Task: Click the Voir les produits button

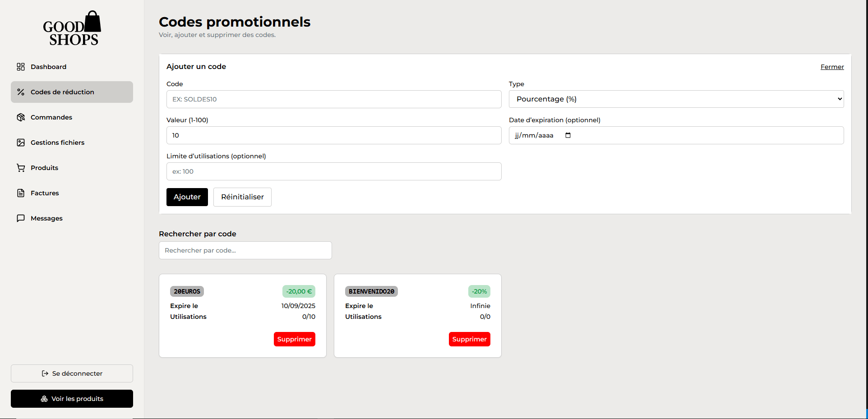Action: [x=72, y=399]
